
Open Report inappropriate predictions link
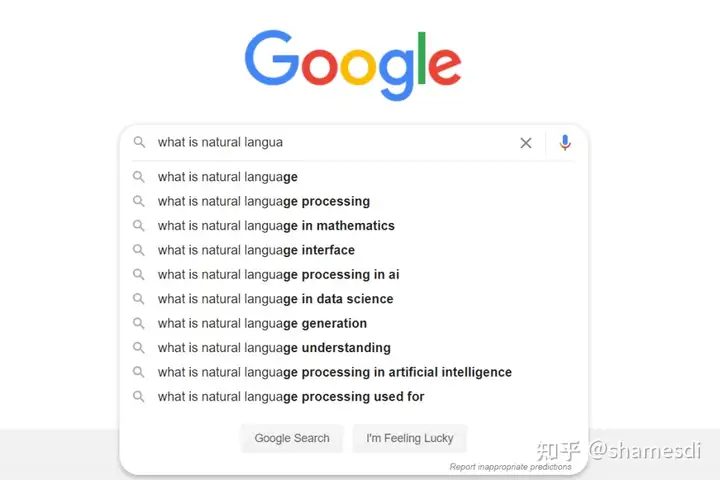point(510,467)
